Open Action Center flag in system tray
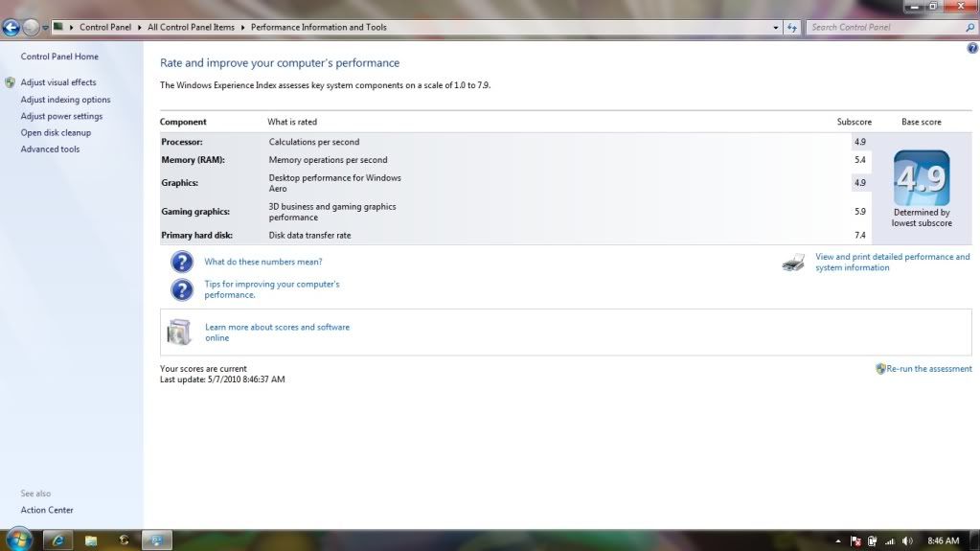980x551 pixels. (x=855, y=541)
